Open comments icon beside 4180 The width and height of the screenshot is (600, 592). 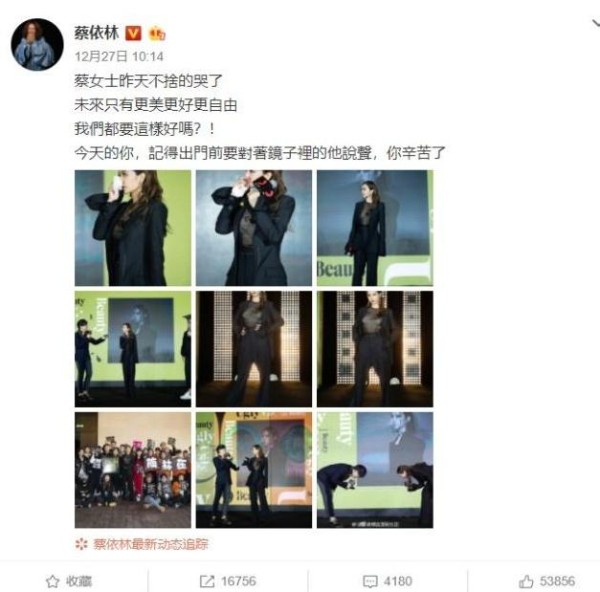[x=370, y=581]
